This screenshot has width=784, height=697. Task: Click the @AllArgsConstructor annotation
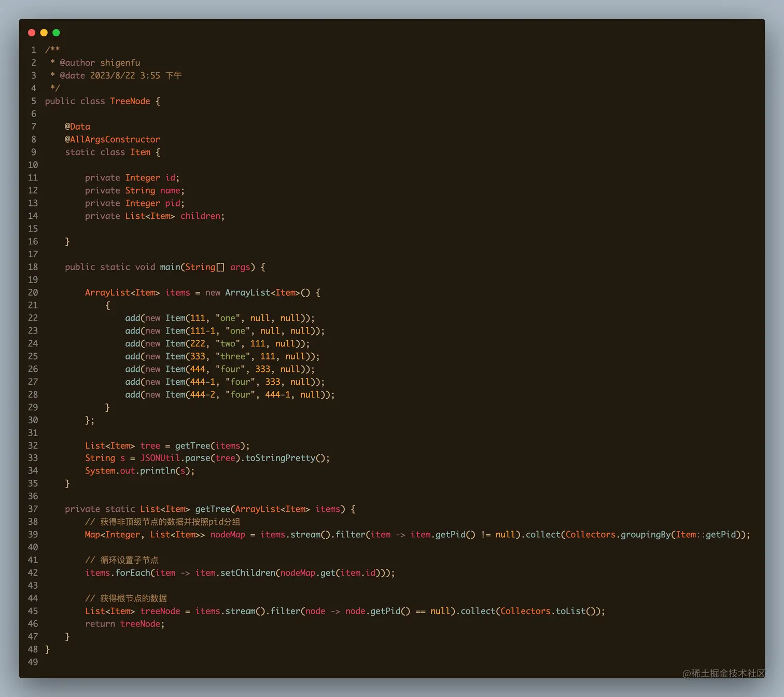[x=113, y=140]
